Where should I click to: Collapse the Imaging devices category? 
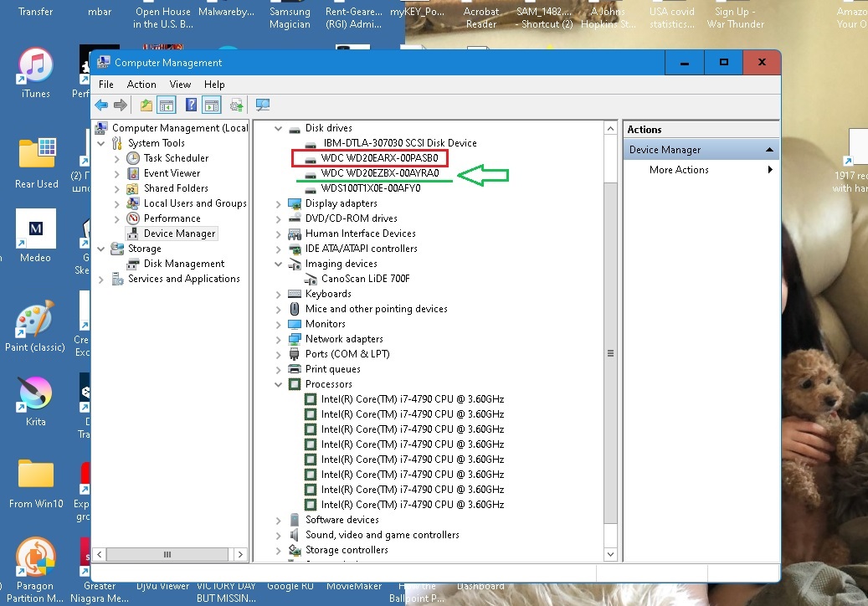(278, 264)
